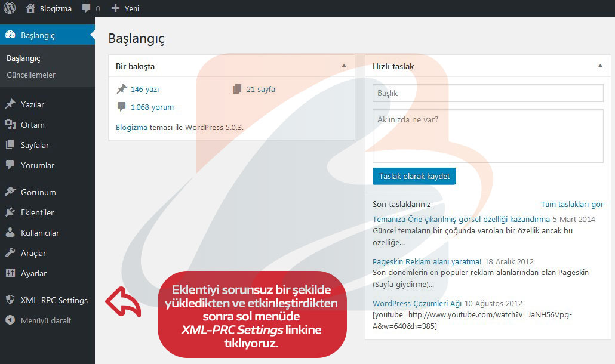Click the paintbrush icon beside Görünüm

pyautogui.click(x=10, y=192)
